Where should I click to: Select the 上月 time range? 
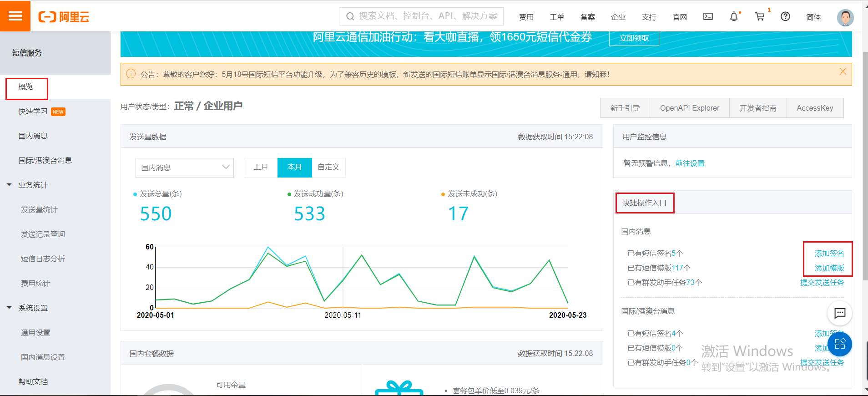coord(261,168)
